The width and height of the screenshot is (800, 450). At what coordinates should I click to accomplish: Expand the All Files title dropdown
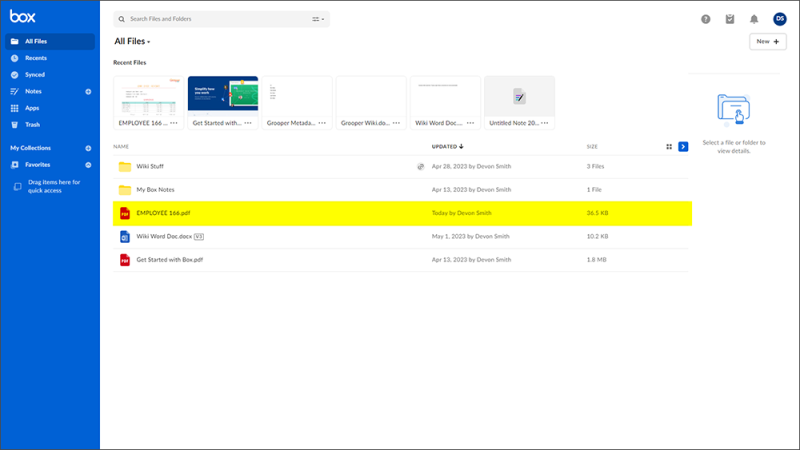[x=132, y=41]
